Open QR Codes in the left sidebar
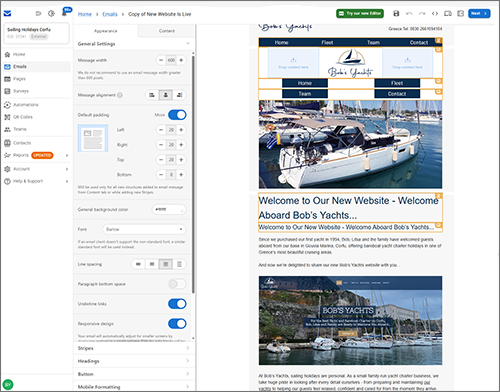This screenshot has width=500, height=392. (37, 117)
